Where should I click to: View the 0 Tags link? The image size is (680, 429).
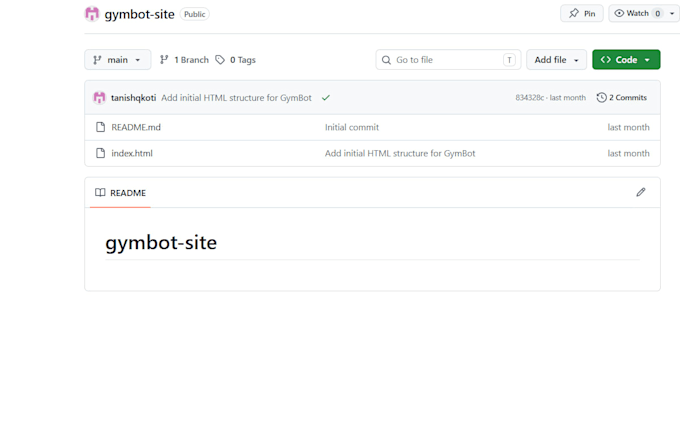point(236,60)
